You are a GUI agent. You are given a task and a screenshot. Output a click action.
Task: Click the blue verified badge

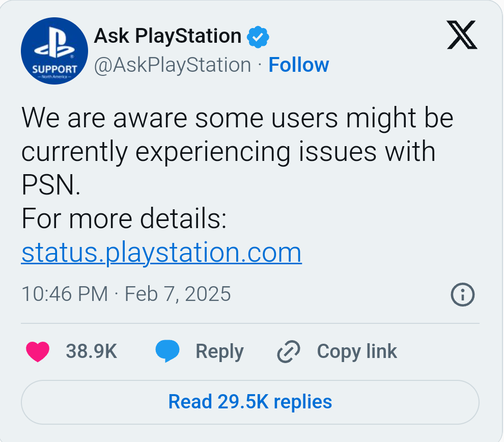[258, 37]
